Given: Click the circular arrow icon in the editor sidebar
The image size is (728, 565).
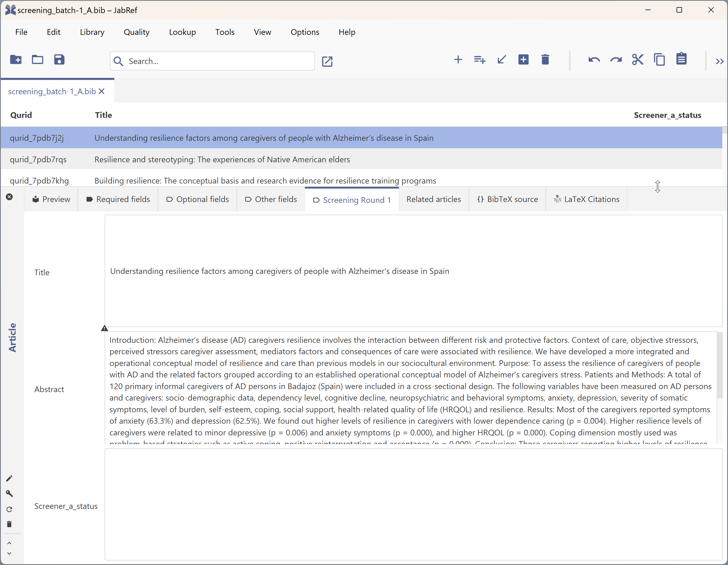Looking at the screenshot, I should (x=9, y=509).
